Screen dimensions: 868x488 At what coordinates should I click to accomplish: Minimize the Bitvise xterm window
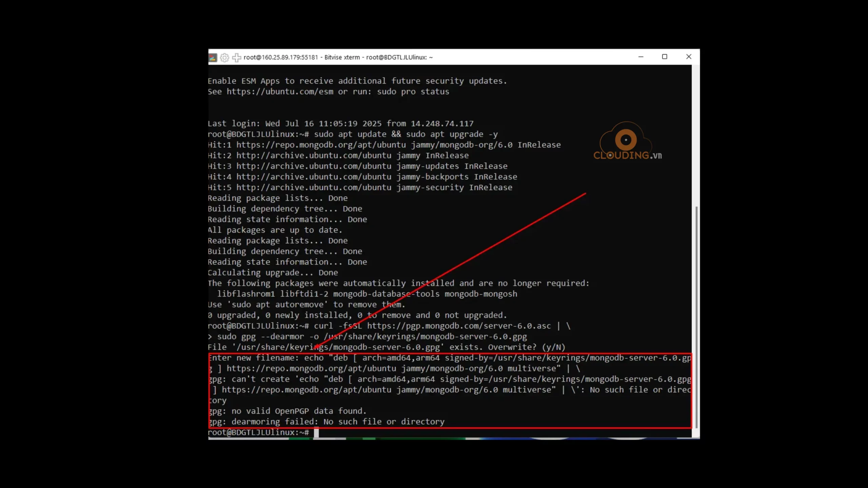pyautogui.click(x=641, y=57)
